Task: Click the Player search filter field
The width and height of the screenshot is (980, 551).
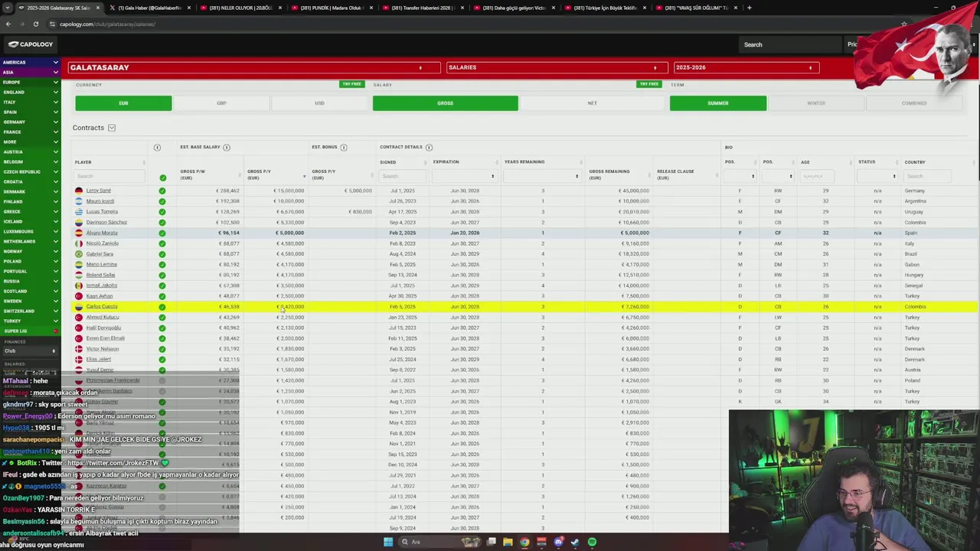Action: click(109, 176)
